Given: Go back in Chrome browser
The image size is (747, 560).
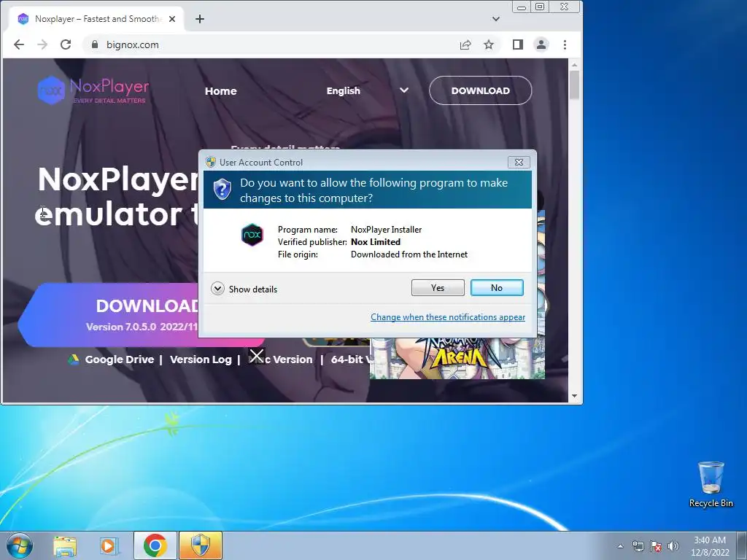Looking at the screenshot, I should (x=19, y=44).
